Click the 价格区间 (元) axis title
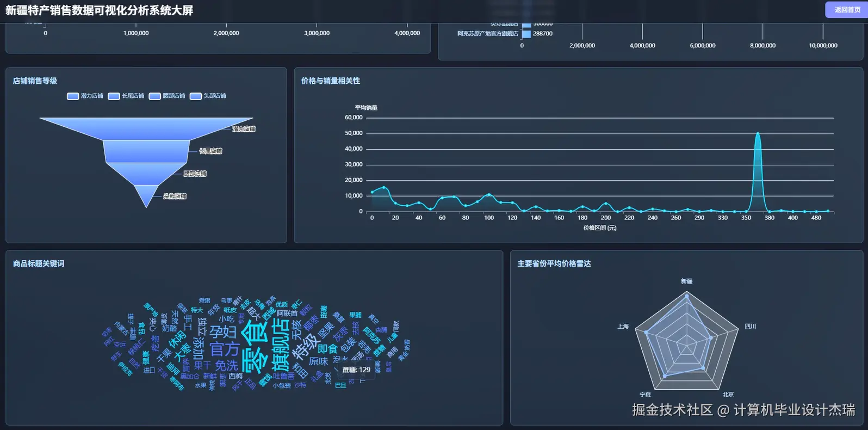Screen dimensions: 868x430 (x=600, y=228)
